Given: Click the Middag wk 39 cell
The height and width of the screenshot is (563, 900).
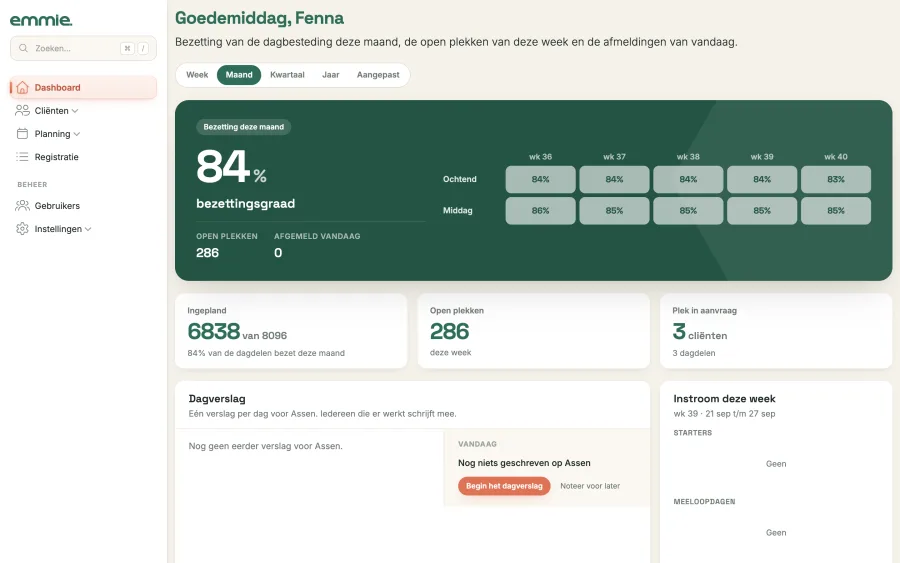Looking at the screenshot, I should [x=762, y=211].
